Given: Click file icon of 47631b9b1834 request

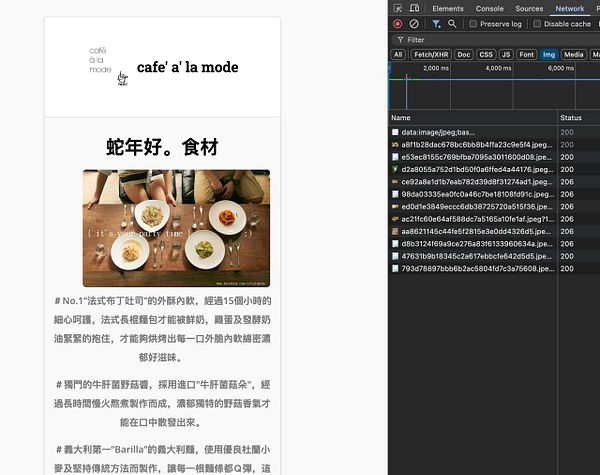Looking at the screenshot, I should 395,256.
